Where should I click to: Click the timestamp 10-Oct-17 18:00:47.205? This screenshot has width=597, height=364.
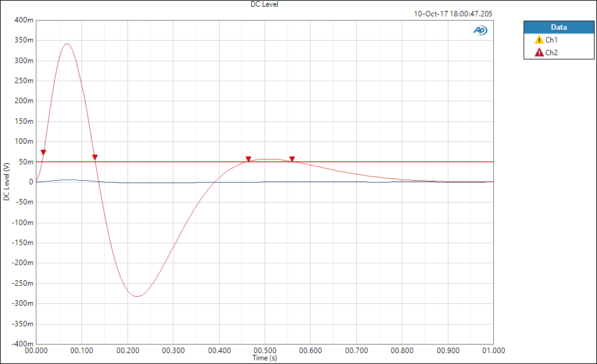click(x=453, y=14)
